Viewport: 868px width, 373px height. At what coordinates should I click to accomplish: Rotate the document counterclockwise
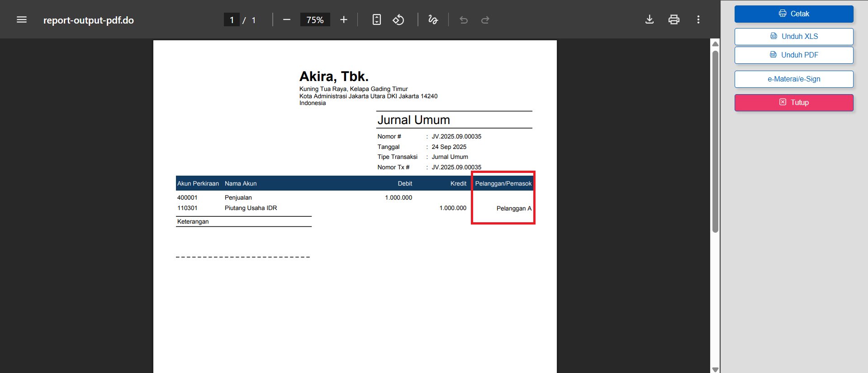398,20
